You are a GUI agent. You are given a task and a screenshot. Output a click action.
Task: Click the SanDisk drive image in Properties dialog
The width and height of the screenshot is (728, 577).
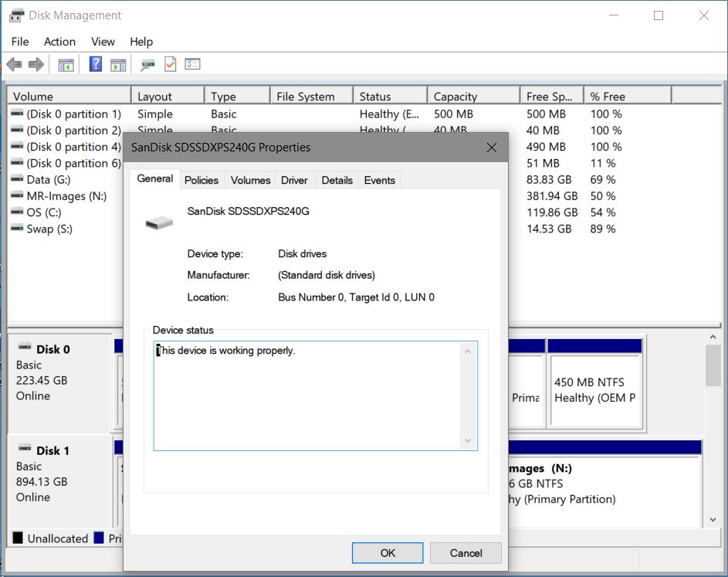coord(159,222)
